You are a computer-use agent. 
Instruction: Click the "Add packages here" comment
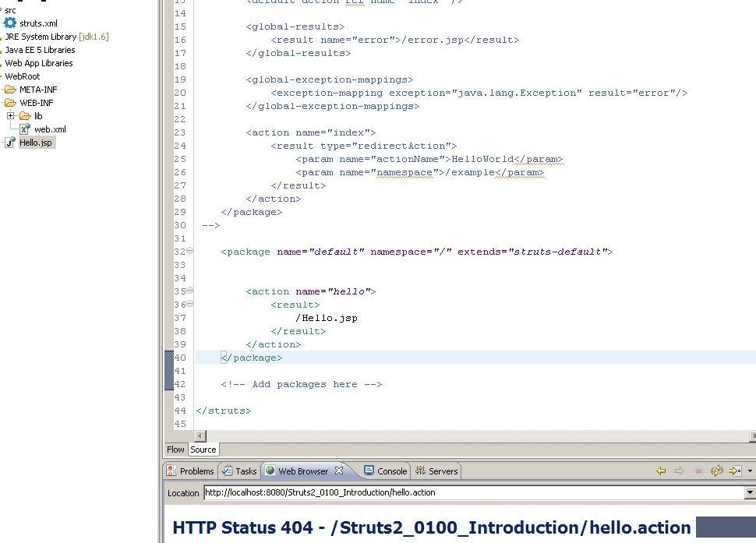302,385
